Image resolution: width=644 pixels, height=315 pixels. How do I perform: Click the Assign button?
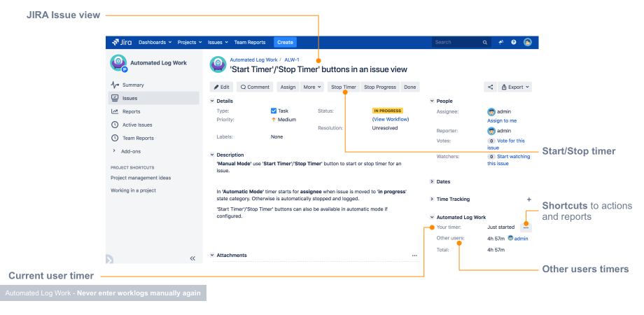click(288, 87)
